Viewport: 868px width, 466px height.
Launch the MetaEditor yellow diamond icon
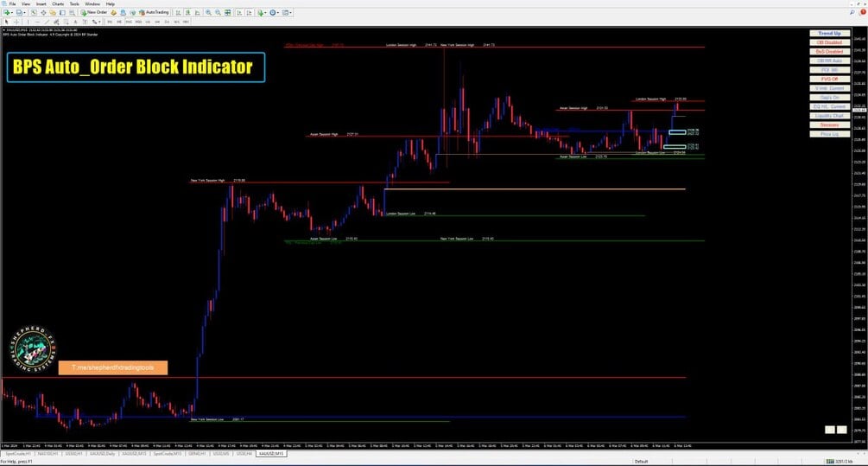coord(113,12)
